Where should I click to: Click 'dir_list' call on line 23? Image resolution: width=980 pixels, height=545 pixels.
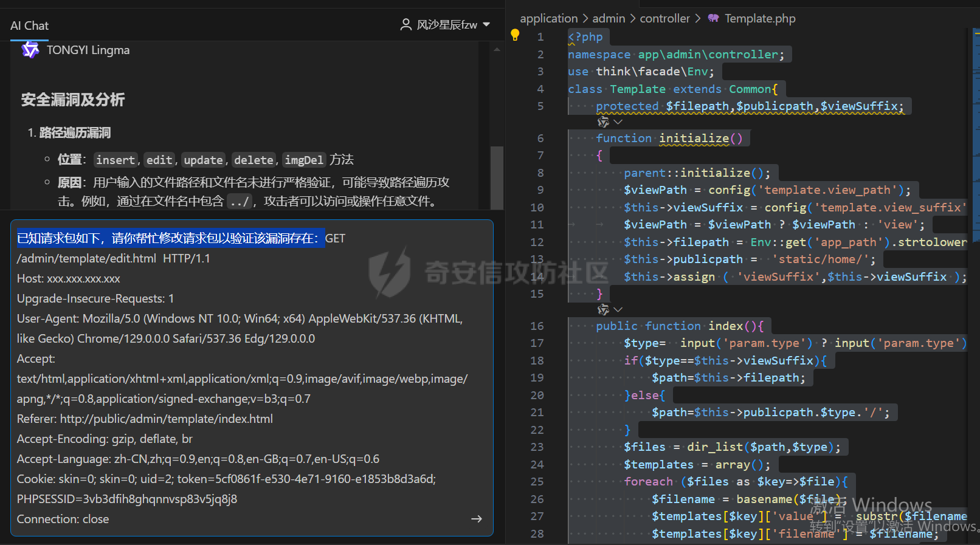click(x=715, y=447)
